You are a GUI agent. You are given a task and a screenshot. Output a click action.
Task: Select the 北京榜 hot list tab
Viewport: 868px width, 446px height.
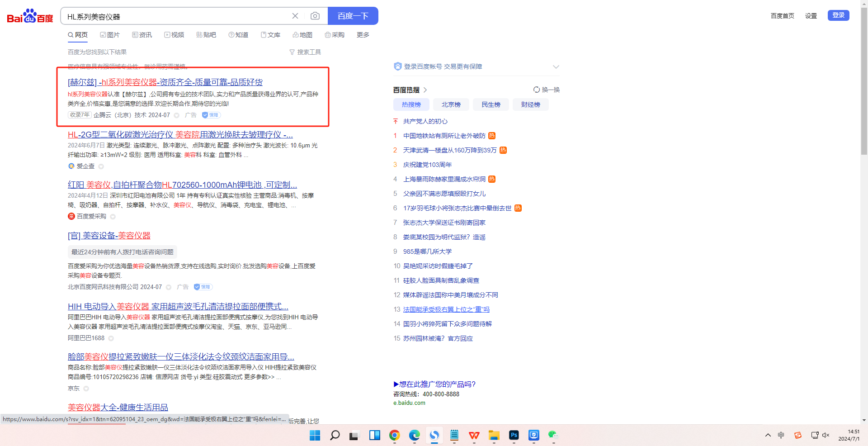pyautogui.click(x=451, y=104)
